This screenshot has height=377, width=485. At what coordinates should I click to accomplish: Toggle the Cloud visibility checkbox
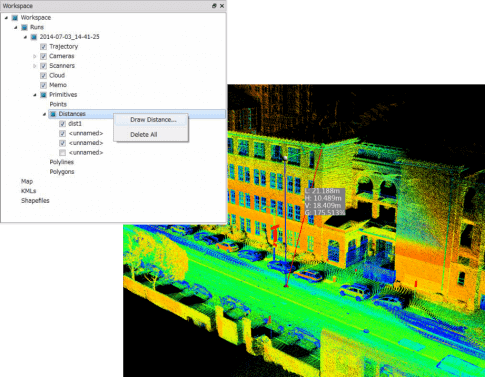tap(43, 76)
